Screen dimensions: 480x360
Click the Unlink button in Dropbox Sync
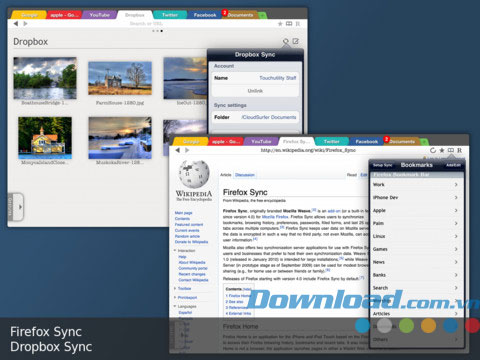255,91
